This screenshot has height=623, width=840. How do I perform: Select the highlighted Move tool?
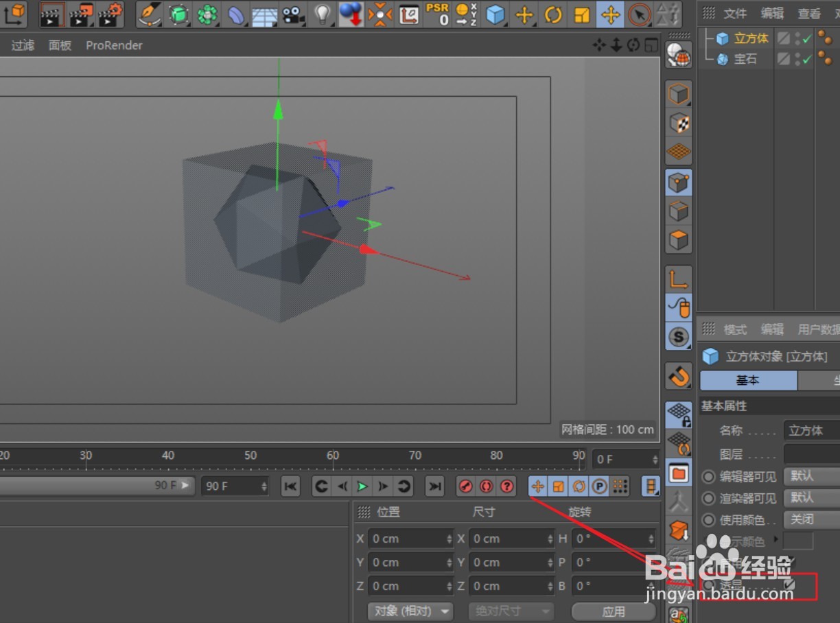pyautogui.click(x=610, y=14)
